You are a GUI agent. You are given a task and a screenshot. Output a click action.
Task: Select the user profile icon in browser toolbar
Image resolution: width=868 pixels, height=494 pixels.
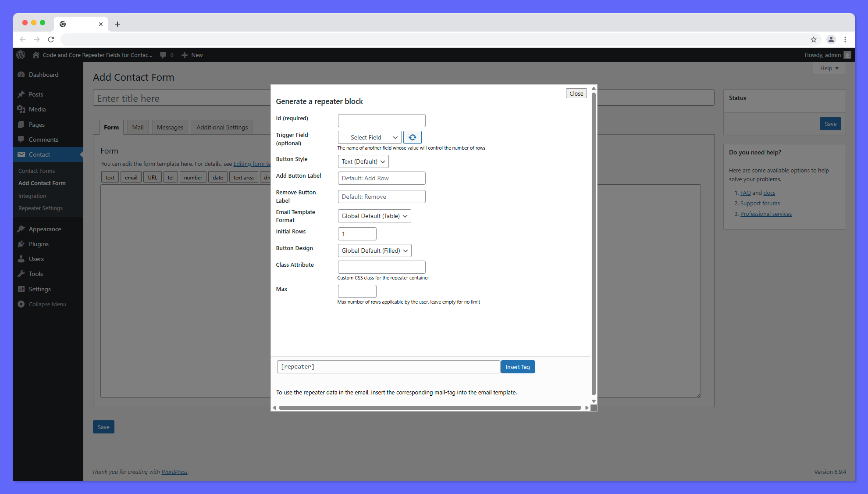pyautogui.click(x=831, y=39)
